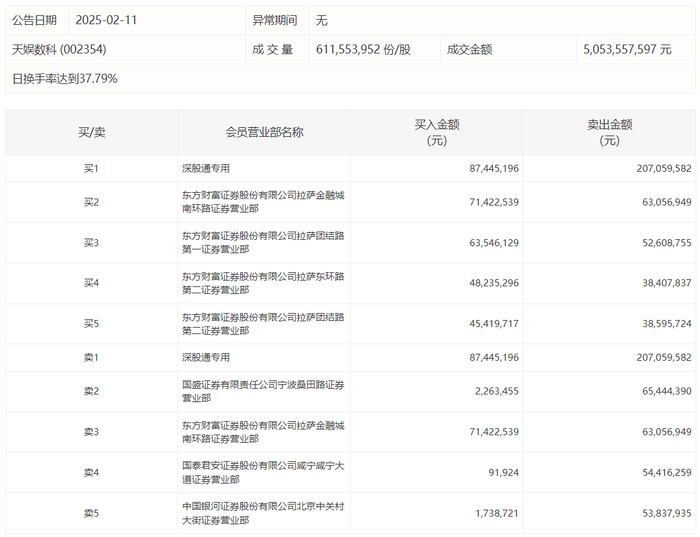Select the 卖3 row label
700x537 pixels.
92,432
